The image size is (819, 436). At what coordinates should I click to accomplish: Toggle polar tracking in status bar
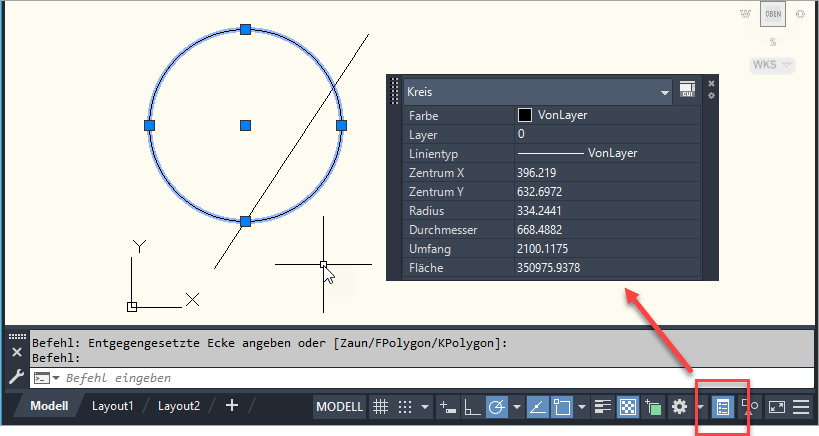tap(497, 406)
